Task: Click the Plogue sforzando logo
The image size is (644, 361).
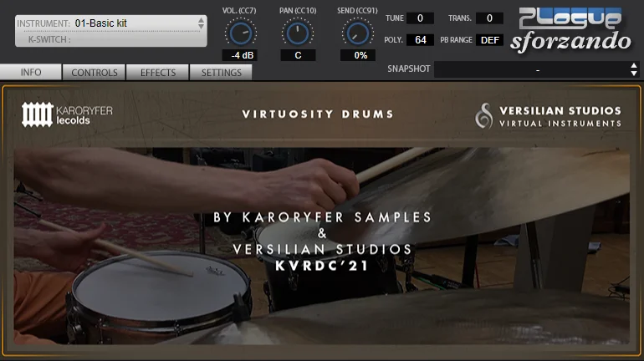Action: tap(571, 30)
